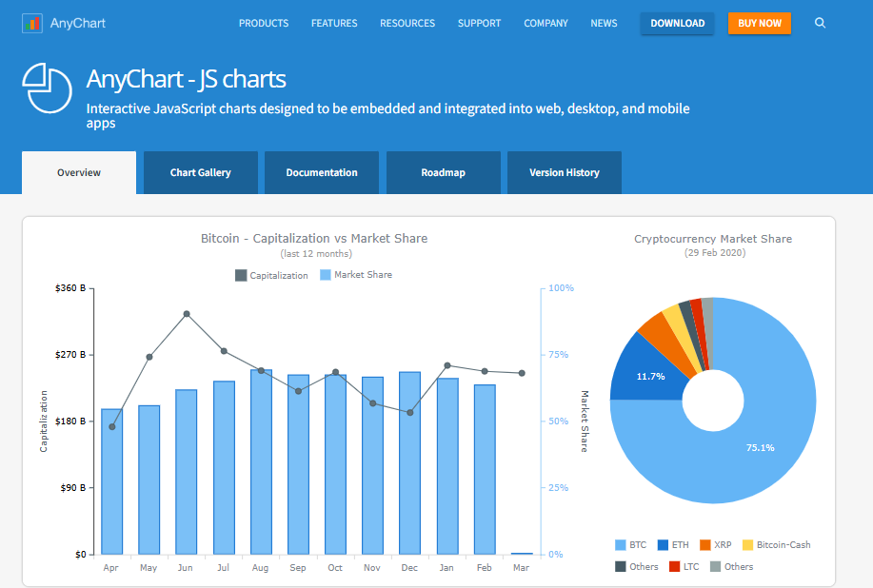This screenshot has width=873, height=588.
Task: Click the AnyChart logo in header
Action: coord(62,23)
